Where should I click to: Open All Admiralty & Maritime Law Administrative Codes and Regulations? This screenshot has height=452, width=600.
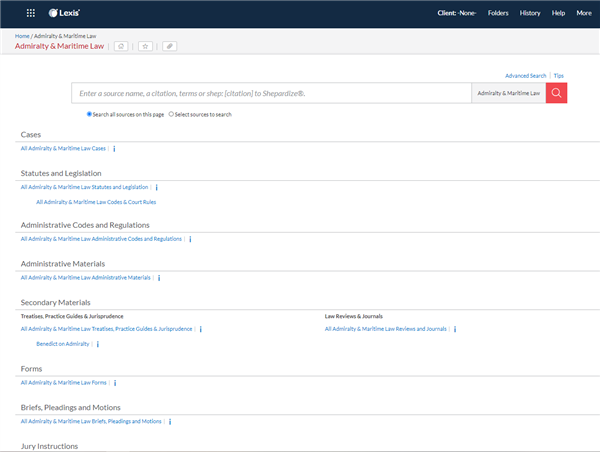pyautogui.click(x=101, y=239)
